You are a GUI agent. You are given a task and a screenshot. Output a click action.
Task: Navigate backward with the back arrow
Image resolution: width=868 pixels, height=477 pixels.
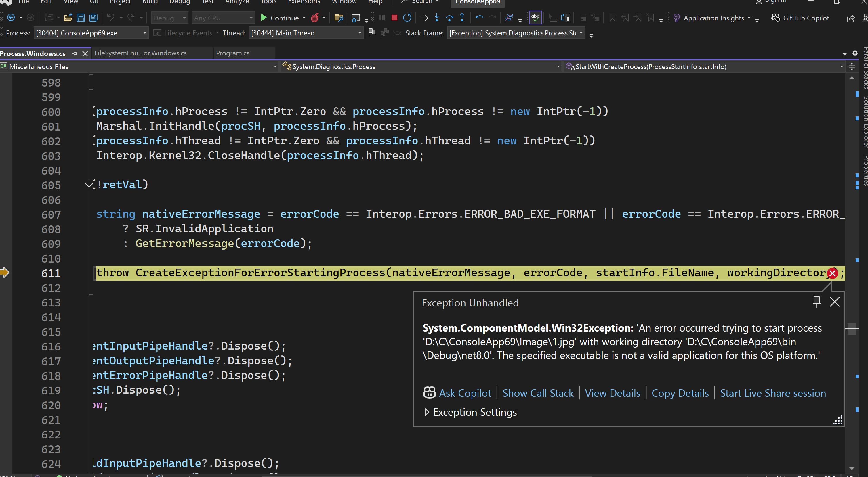coord(11,18)
